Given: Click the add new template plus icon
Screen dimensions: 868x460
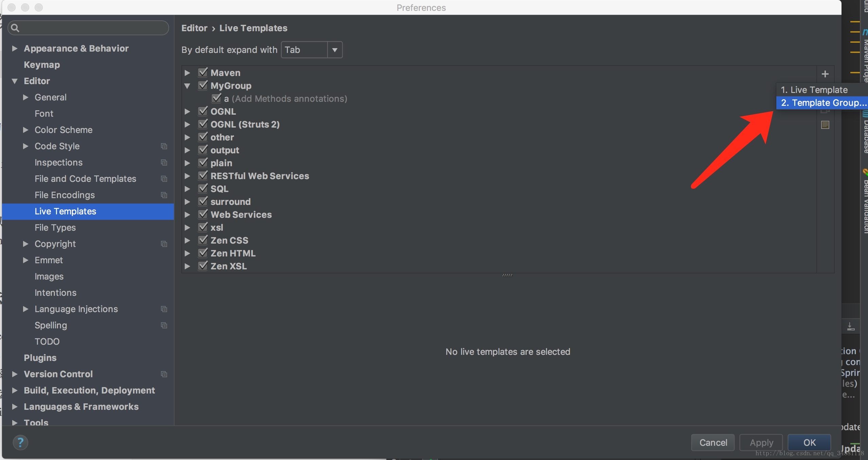Looking at the screenshot, I should point(826,73).
